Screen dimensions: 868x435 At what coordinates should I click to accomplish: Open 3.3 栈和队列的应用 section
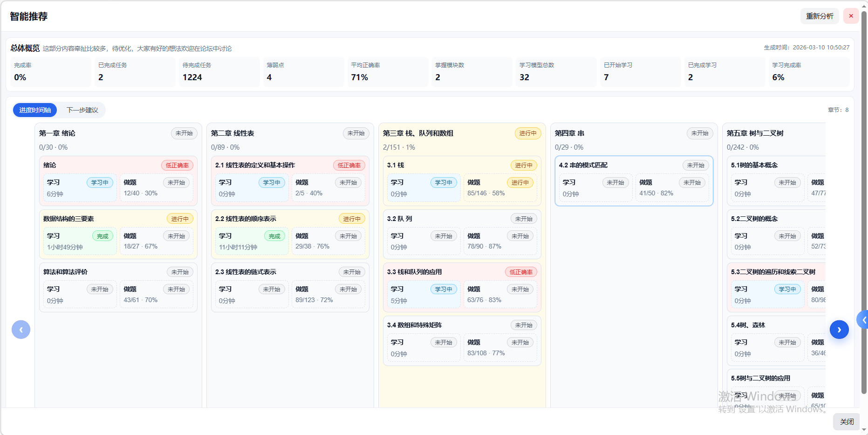pos(462,287)
